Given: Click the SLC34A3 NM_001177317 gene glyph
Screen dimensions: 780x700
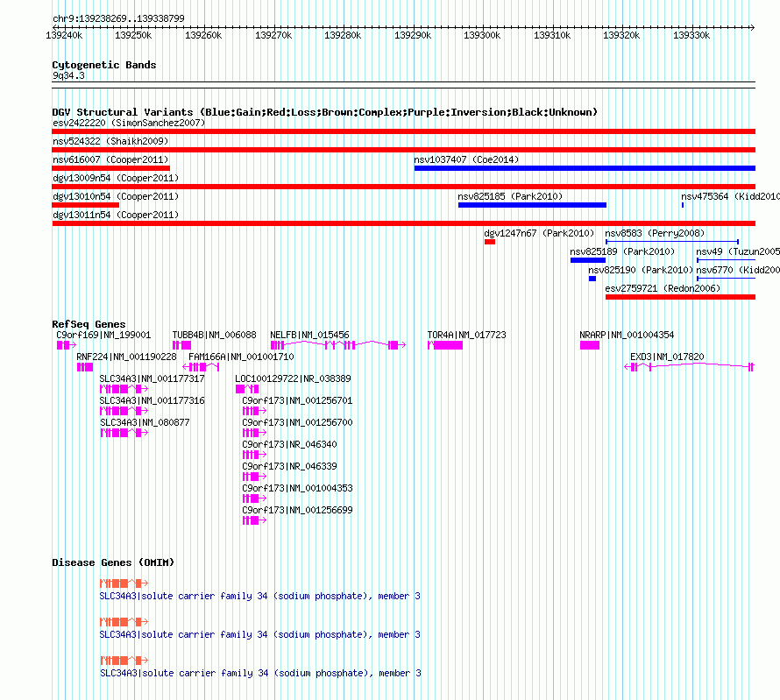Looking at the screenshot, I should [x=124, y=389].
